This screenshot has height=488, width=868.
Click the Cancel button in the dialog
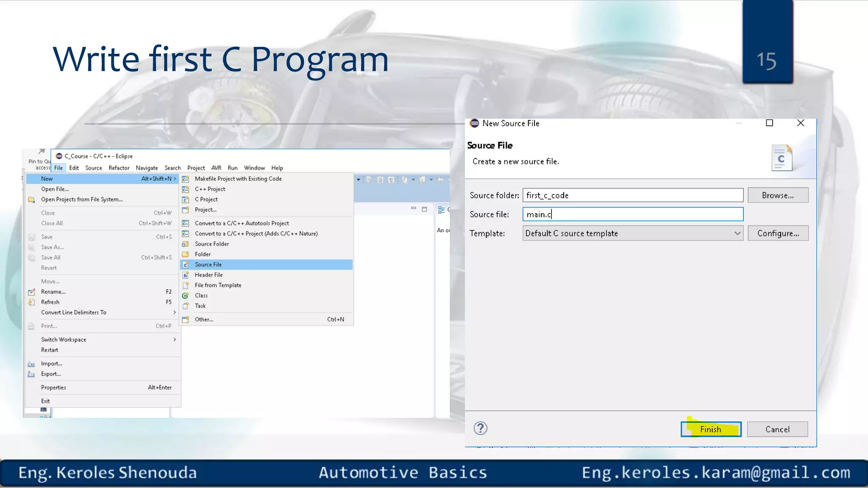click(777, 429)
